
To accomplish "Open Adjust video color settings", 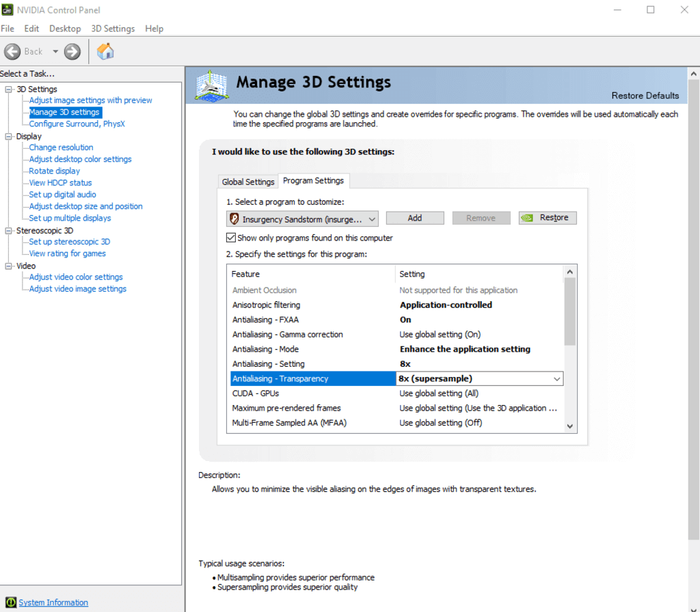I will point(76,277).
